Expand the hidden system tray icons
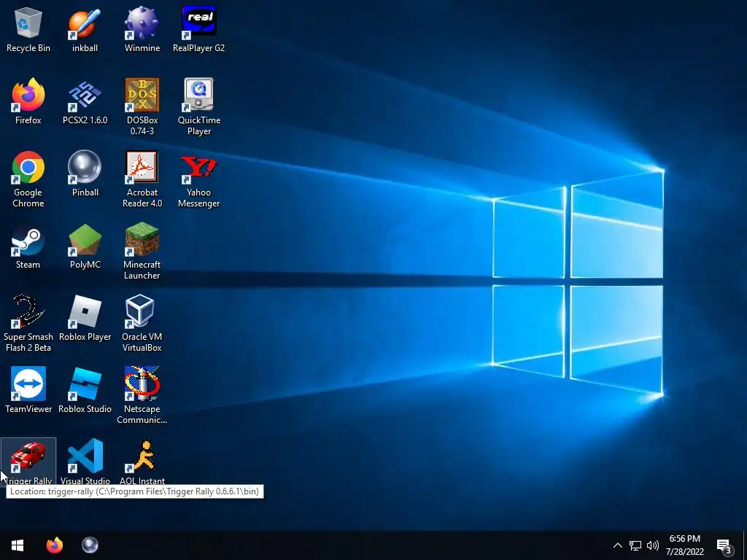The width and height of the screenshot is (747, 560). pos(617,545)
